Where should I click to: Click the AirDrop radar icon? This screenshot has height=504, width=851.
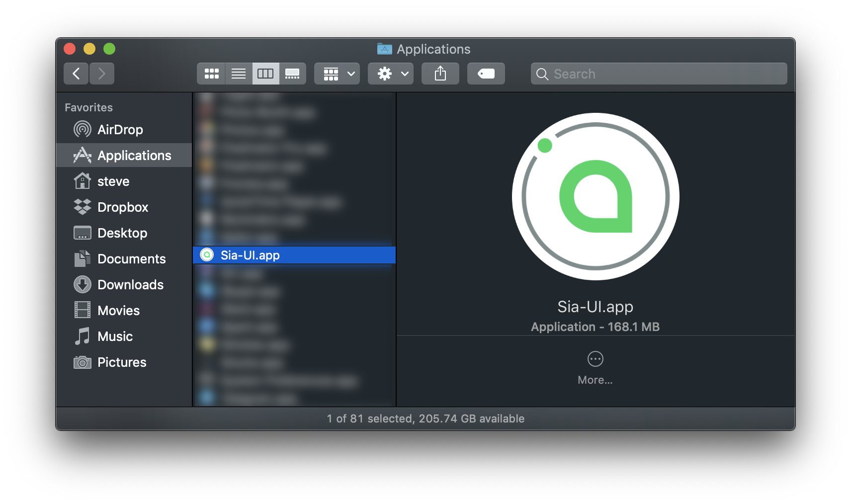tap(82, 129)
